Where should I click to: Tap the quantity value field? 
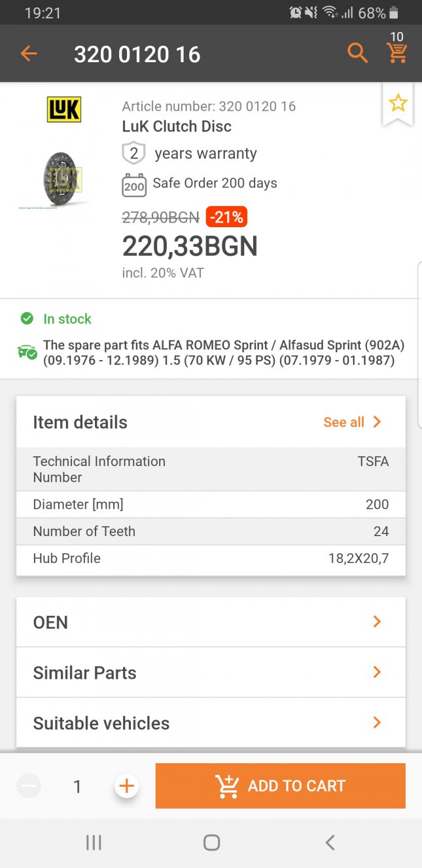tap(77, 786)
